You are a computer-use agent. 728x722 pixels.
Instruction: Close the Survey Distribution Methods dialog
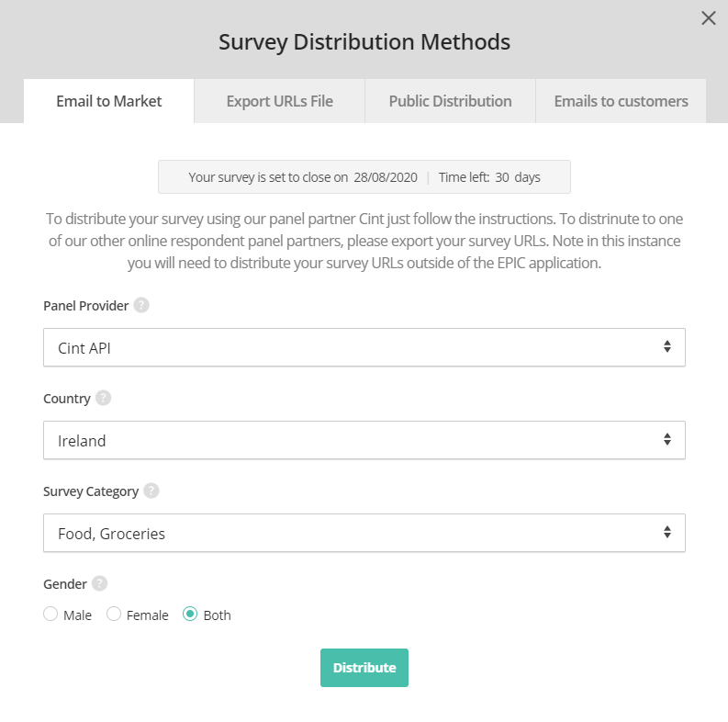[x=708, y=18]
